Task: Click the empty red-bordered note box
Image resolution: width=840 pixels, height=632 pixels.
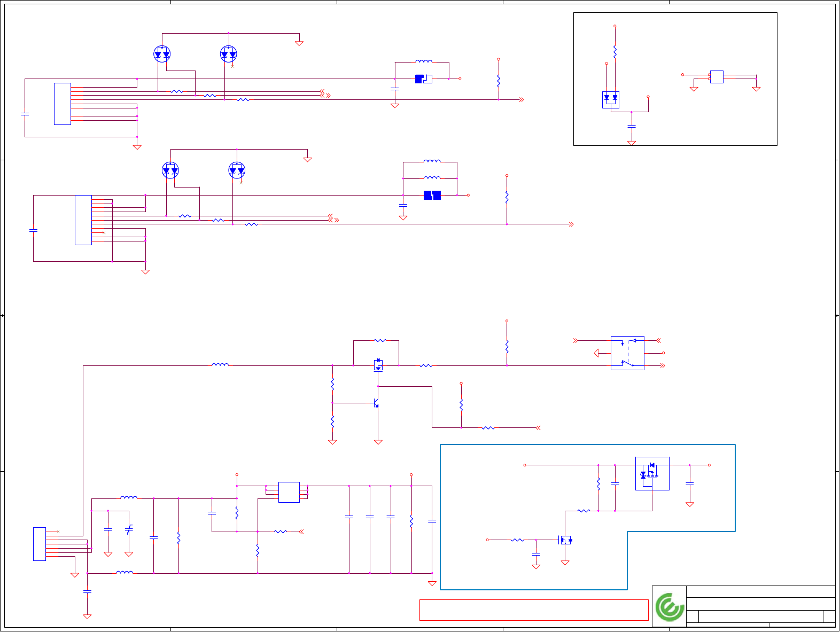Action: click(534, 610)
